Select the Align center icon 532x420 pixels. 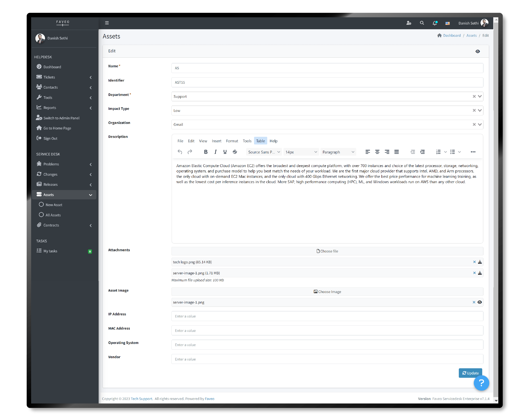[377, 152]
